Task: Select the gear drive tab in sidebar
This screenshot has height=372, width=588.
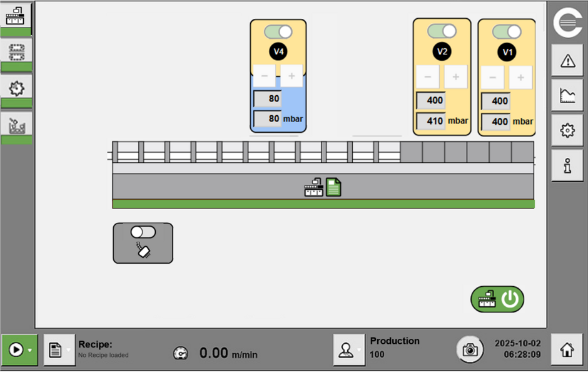Action: pyautogui.click(x=16, y=88)
